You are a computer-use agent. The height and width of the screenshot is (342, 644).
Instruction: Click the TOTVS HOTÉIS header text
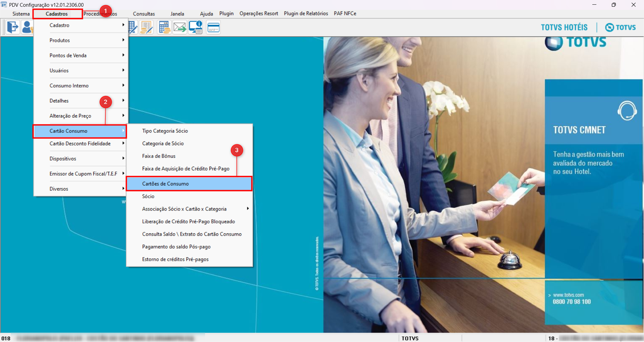[x=564, y=27]
